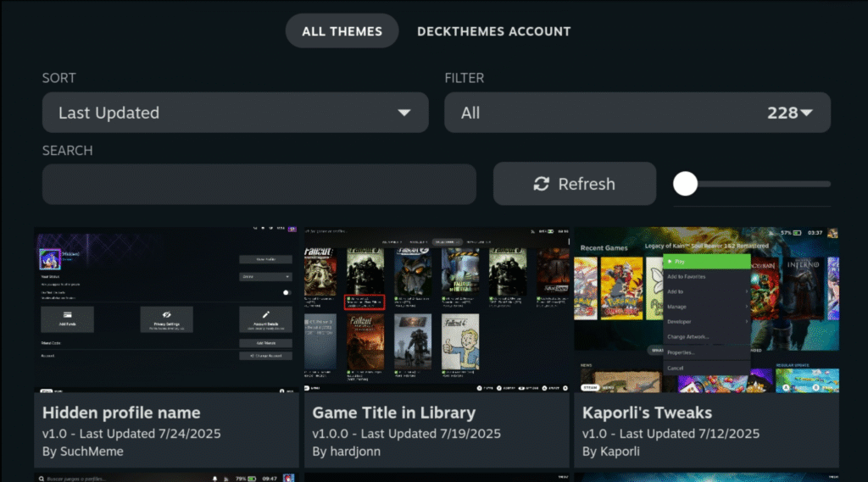
Task: Open the Game Title in Library preview image
Action: [x=437, y=310]
